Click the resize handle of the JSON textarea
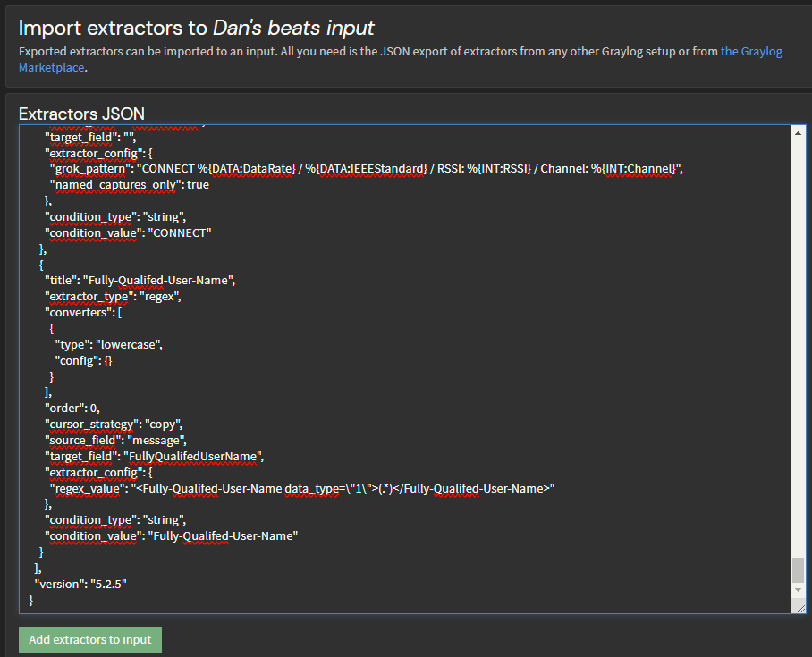 798,607
